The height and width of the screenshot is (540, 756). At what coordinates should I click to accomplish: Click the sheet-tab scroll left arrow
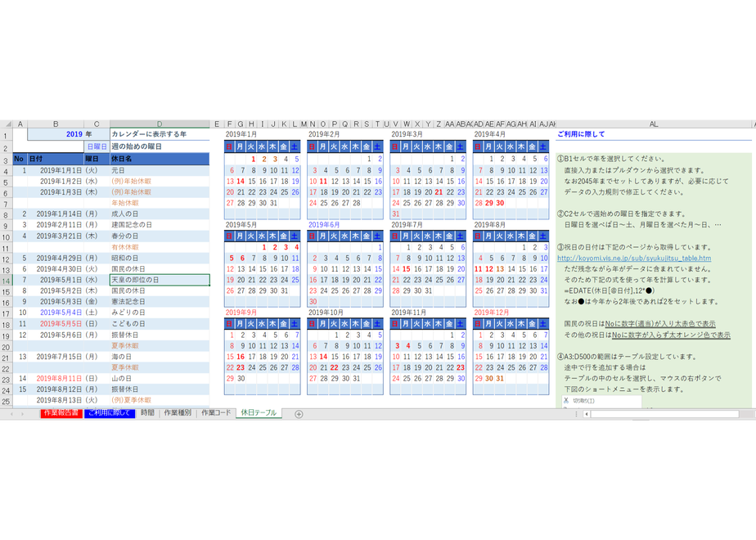pyautogui.click(x=12, y=414)
